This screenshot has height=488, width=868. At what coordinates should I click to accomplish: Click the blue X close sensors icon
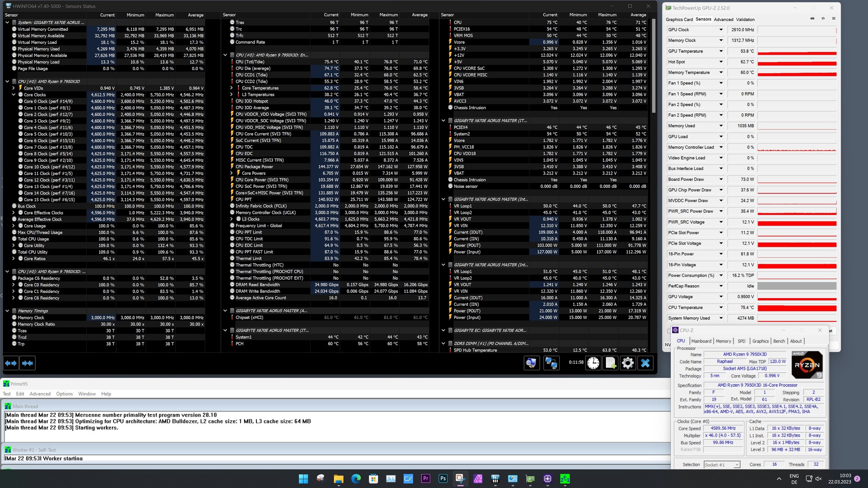(x=645, y=363)
